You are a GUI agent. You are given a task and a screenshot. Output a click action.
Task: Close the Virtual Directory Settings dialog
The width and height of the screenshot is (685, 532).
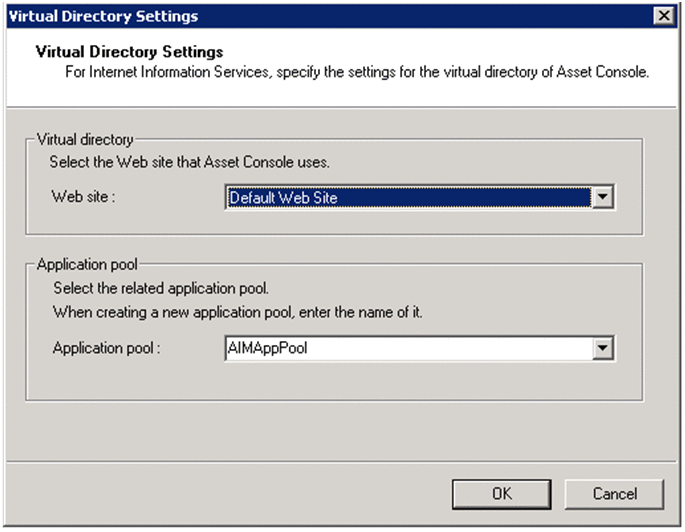click(662, 16)
